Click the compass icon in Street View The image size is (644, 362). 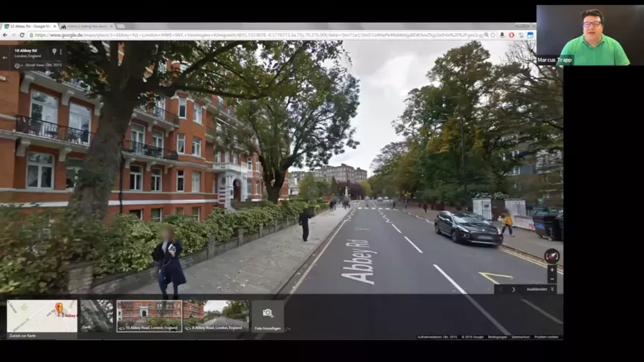tap(552, 256)
